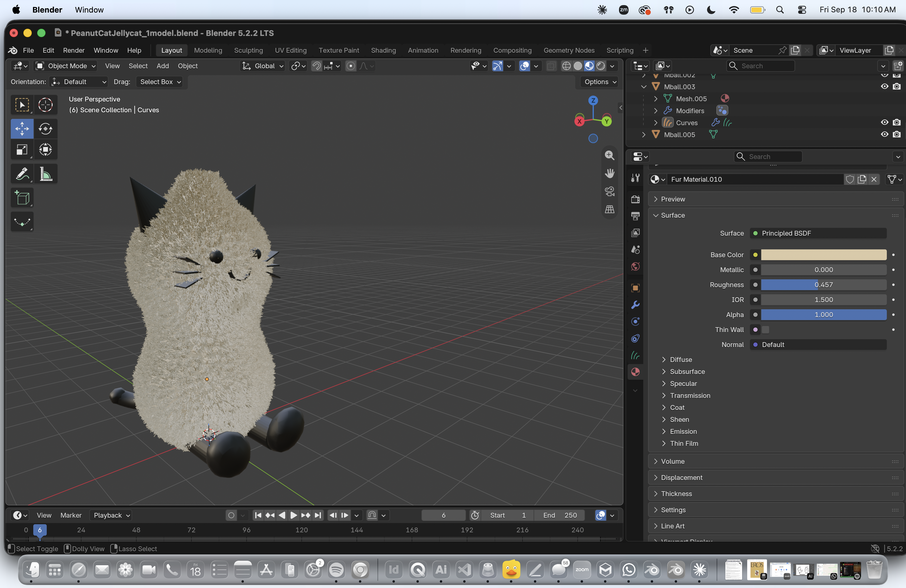
Task: Toggle proportional editing in header
Action: (x=351, y=66)
